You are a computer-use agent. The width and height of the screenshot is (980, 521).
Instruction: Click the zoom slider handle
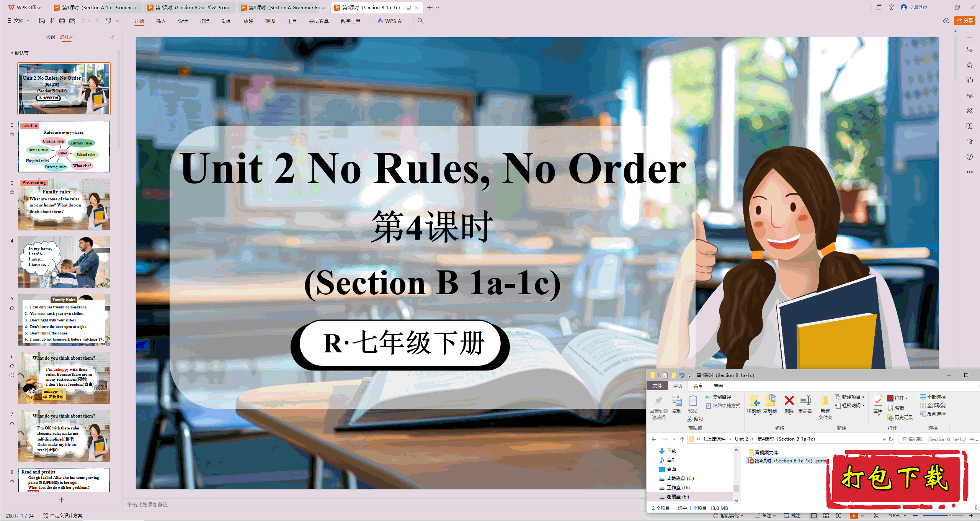(950, 516)
